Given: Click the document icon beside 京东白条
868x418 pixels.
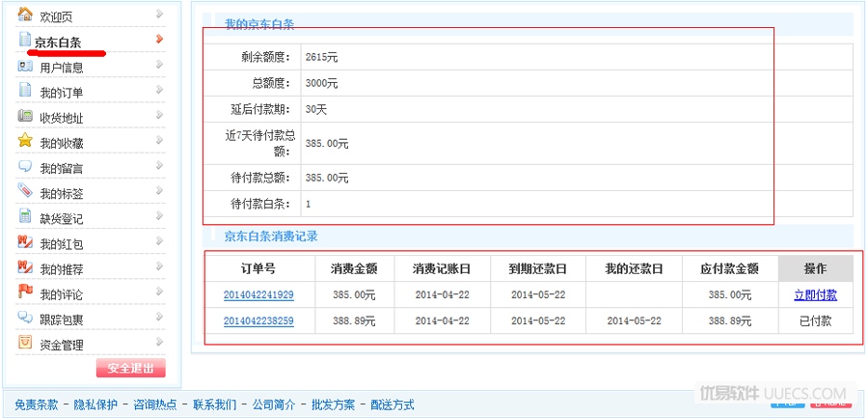Looking at the screenshot, I should point(25,40).
